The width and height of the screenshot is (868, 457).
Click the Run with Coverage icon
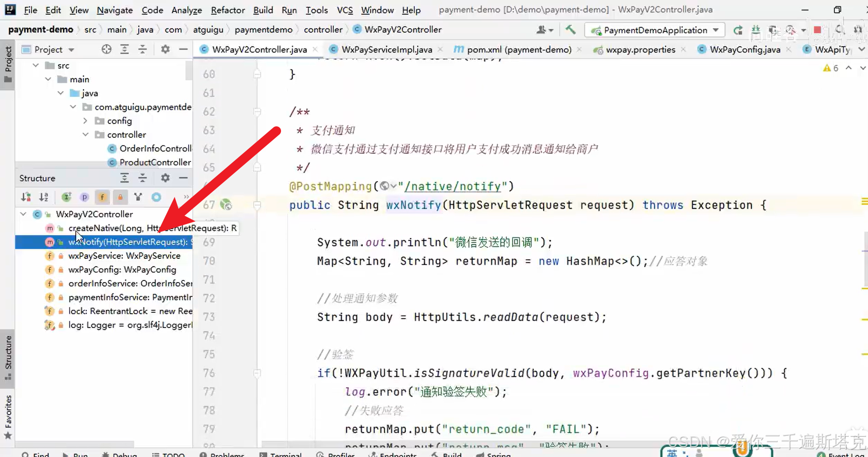(773, 30)
